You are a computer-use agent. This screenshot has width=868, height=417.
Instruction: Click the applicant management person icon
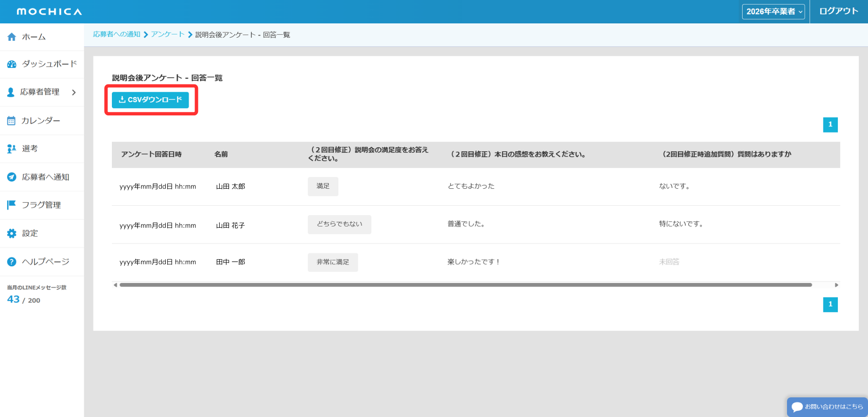click(x=11, y=92)
